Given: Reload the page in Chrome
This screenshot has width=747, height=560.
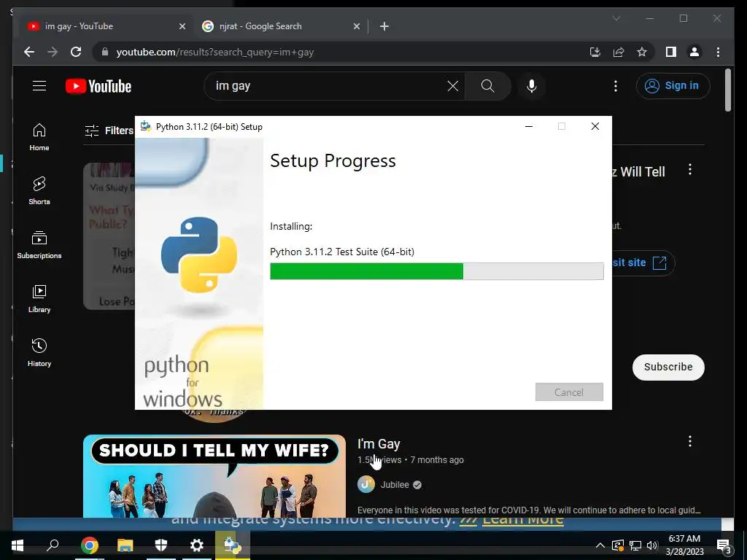Looking at the screenshot, I should tap(76, 52).
